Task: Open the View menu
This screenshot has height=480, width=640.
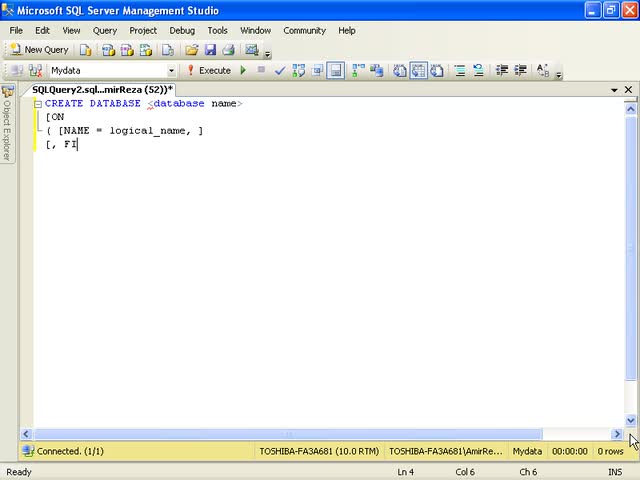Action: (71, 31)
